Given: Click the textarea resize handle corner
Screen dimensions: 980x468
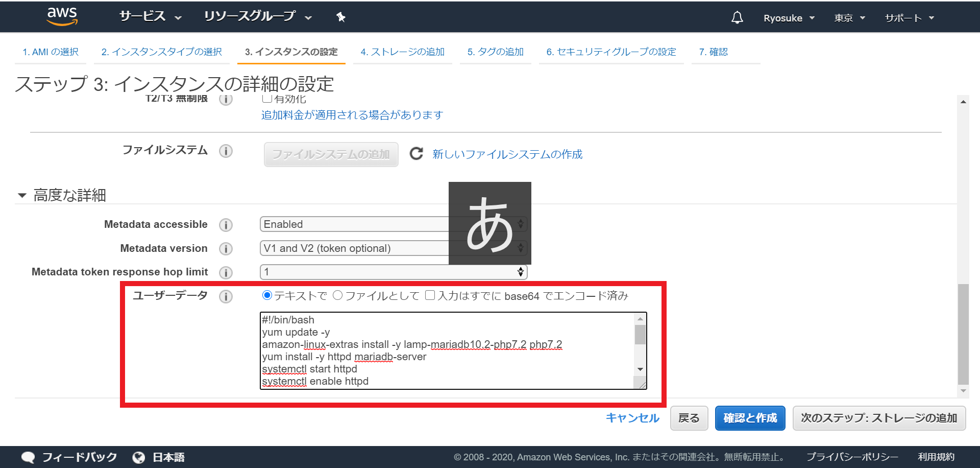Looking at the screenshot, I should coord(642,384).
